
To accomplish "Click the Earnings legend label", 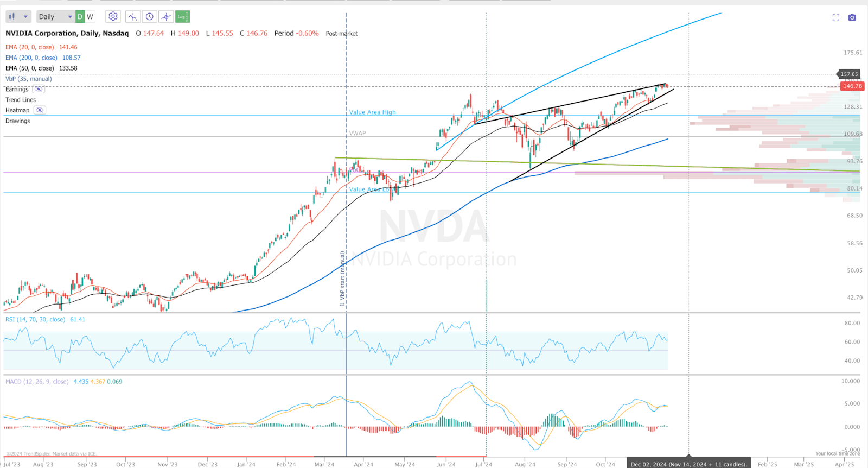I will (x=17, y=89).
